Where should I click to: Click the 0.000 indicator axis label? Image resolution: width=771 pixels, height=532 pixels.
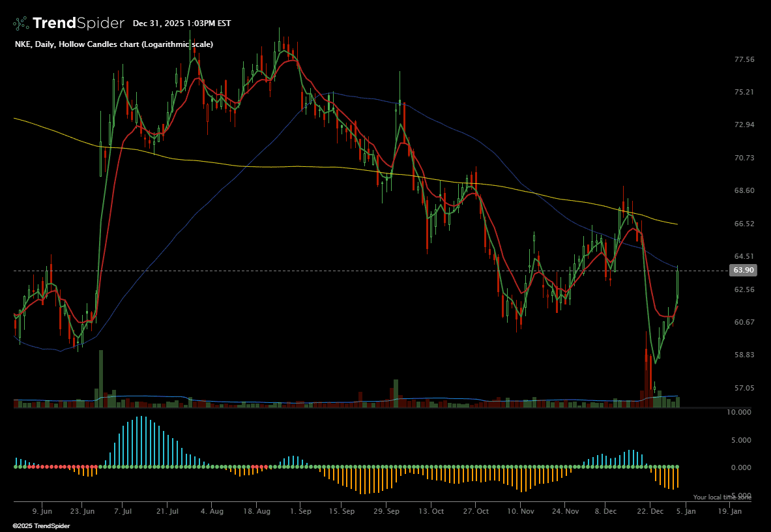click(x=742, y=467)
